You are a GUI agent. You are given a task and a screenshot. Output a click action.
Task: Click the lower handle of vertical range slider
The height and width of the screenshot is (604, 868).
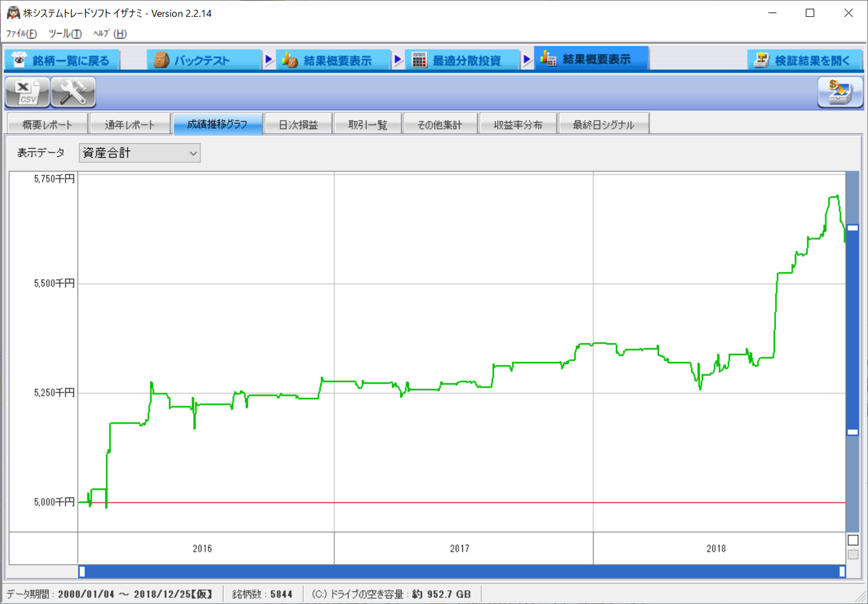pyautogui.click(x=852, y=432)
